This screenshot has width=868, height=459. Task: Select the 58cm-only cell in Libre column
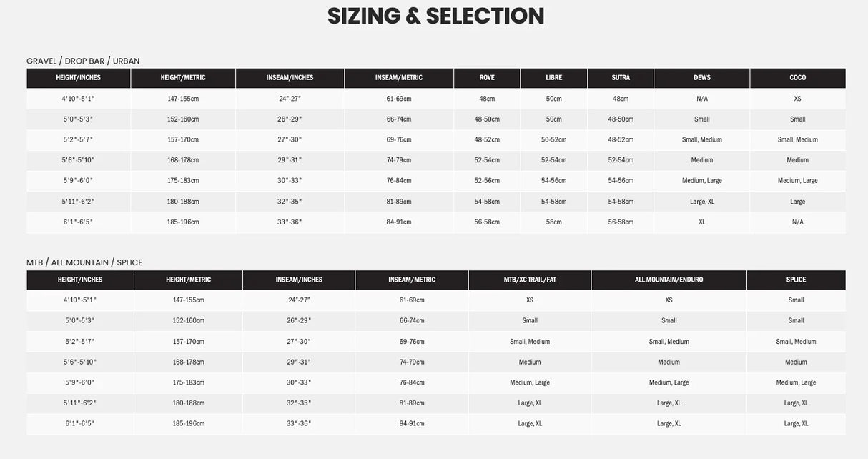[x=553, y=222]
